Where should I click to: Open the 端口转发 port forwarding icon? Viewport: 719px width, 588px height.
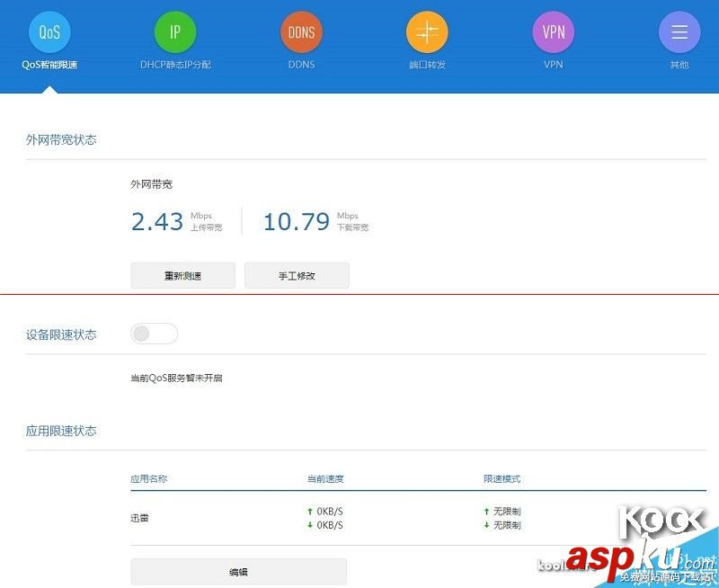click(427, 31)
